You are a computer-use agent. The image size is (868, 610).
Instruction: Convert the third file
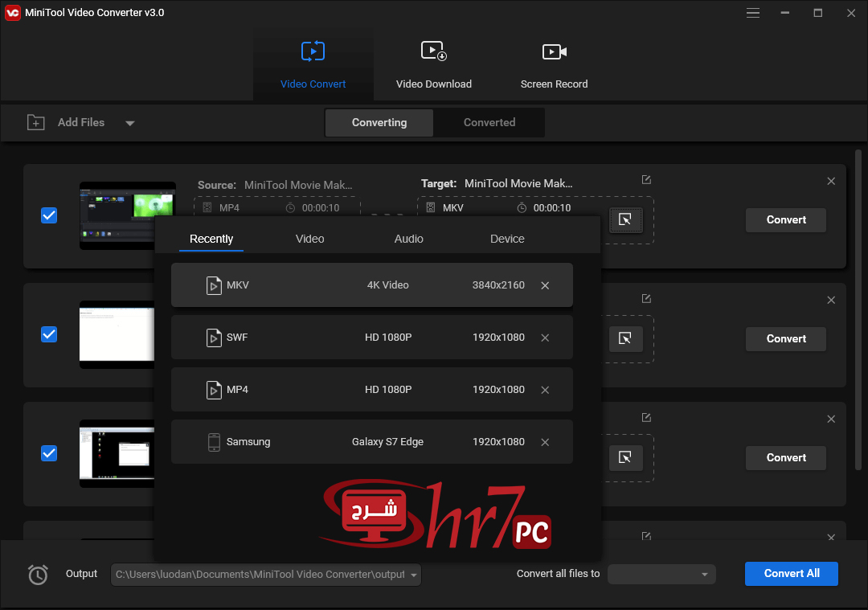(785, 458)
